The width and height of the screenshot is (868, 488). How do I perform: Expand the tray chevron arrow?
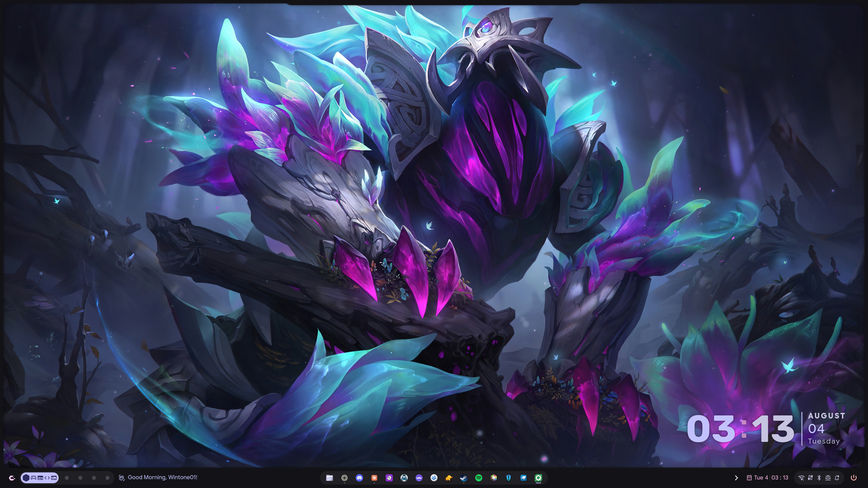coord(736,478)
